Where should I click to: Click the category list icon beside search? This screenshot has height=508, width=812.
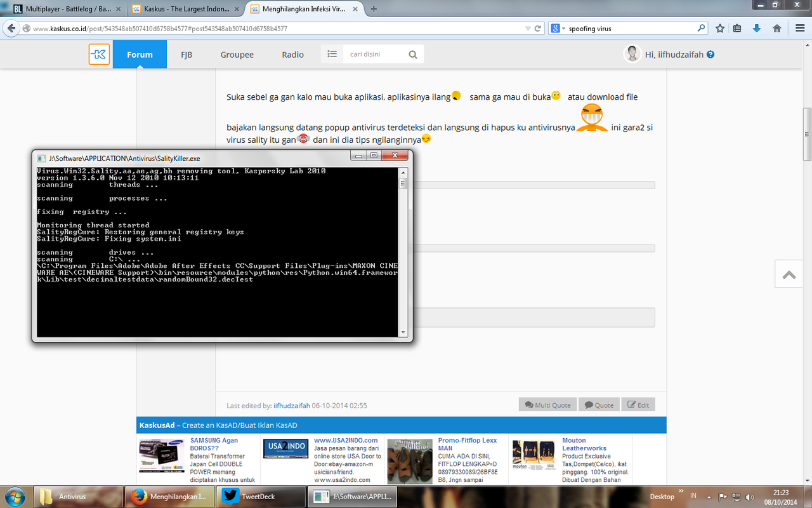[x=332, y=55]
